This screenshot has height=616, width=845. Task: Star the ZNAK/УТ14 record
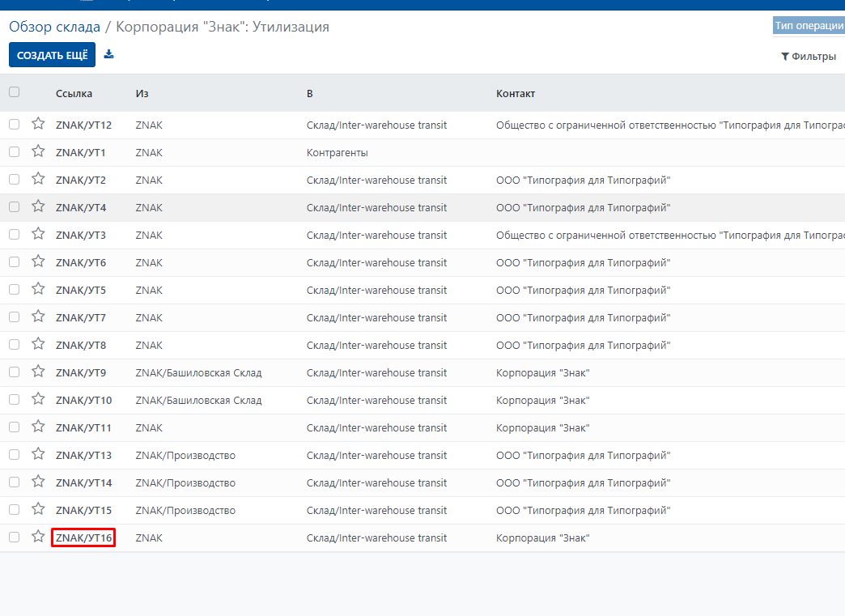pyautogui.click(x=38, y=482)
